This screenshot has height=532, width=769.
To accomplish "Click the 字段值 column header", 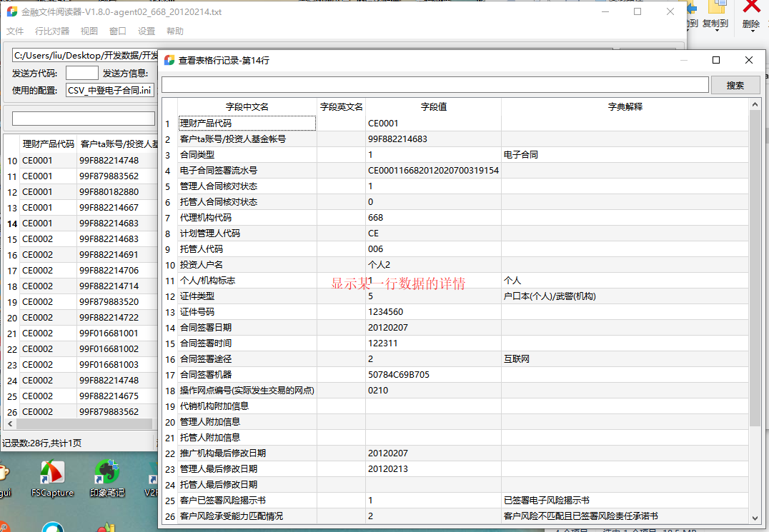I will pyautogui.click(x=434, y=107).
